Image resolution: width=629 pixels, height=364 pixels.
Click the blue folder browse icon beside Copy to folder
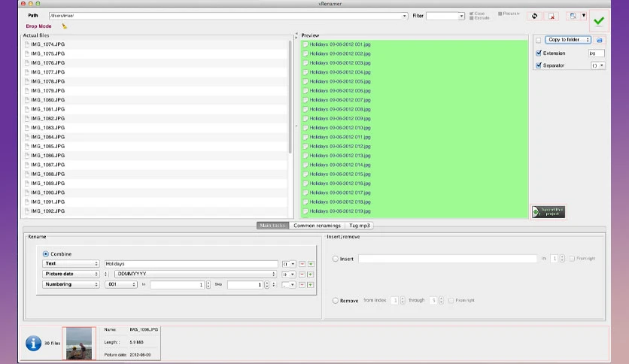600,40
